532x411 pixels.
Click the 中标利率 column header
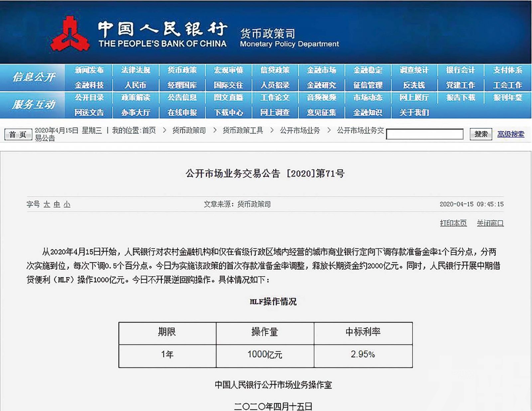click(363, 333)
